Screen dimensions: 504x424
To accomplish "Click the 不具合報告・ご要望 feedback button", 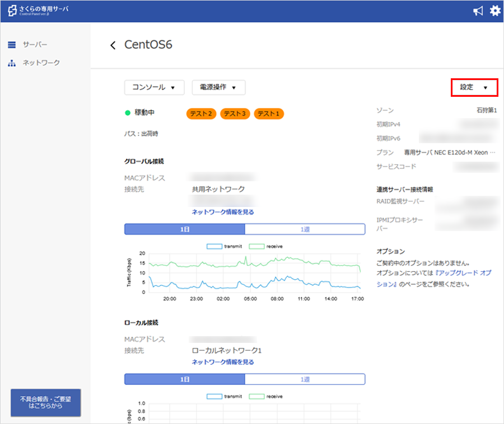I will (46, 403).
